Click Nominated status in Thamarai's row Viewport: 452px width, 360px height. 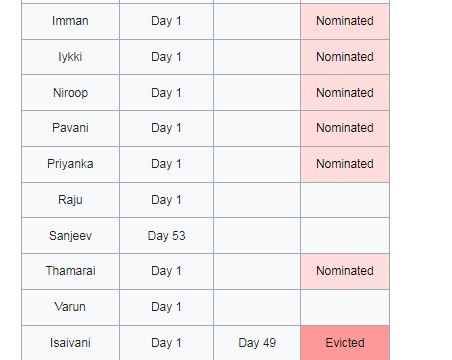click(345, 271)
